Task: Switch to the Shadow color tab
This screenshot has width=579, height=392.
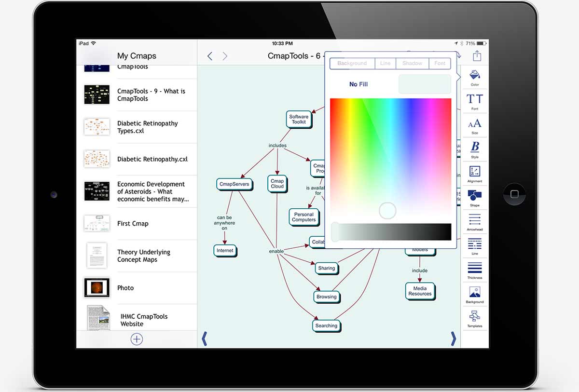Action: pyautogui.click(x=412, y=64)
